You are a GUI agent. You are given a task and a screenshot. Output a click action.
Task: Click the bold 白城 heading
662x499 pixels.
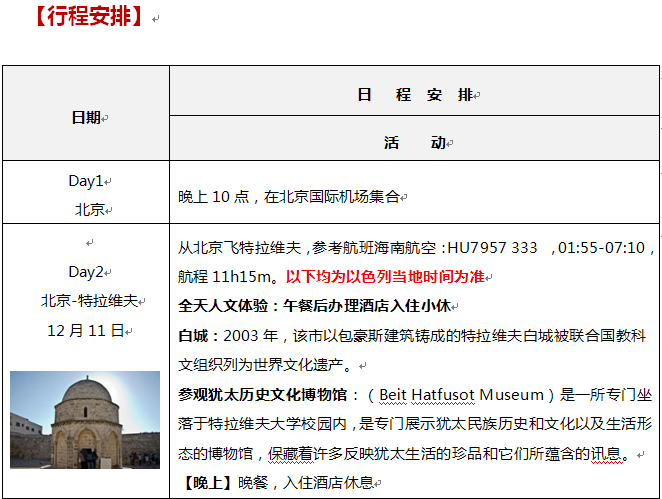pos(195,335)
